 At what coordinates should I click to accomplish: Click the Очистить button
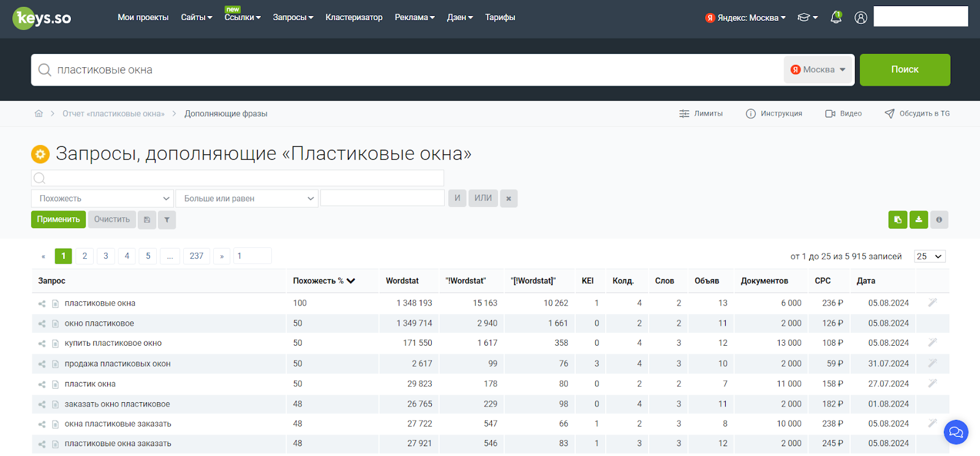(x=112, y=220)
